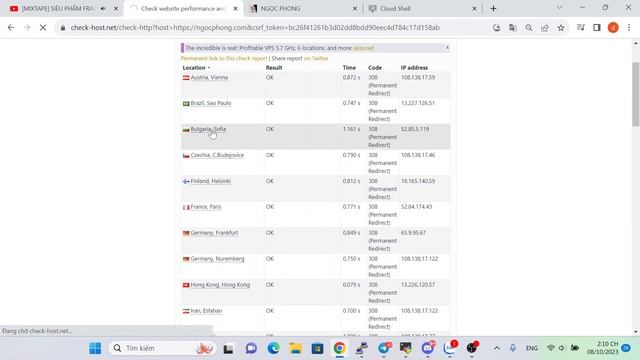Close the NGOC PHONG tab

click(355, 8)
